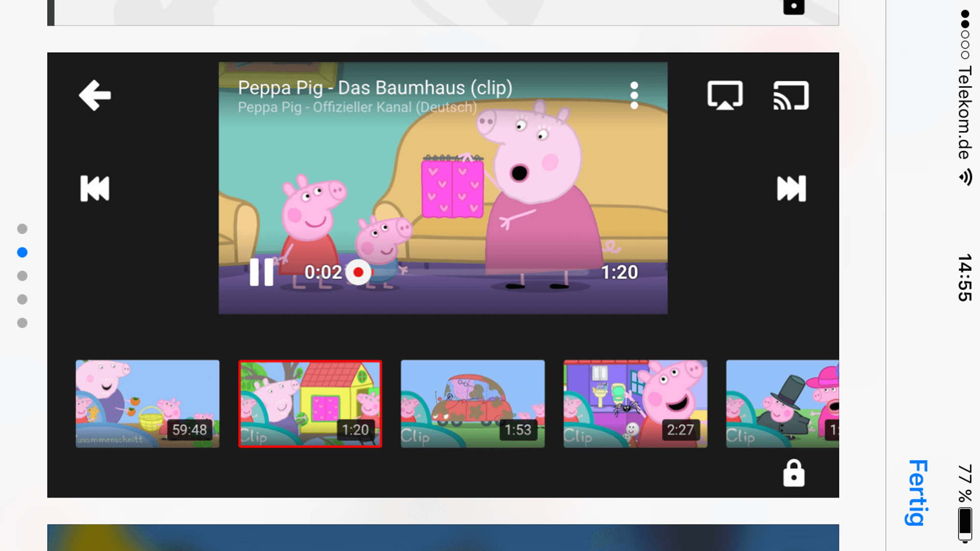Image resolution: width=980 pixels, height=551 pixels.
Task: Select the highlighted 1:20 clip thumbnail
Action: (310, 404)
